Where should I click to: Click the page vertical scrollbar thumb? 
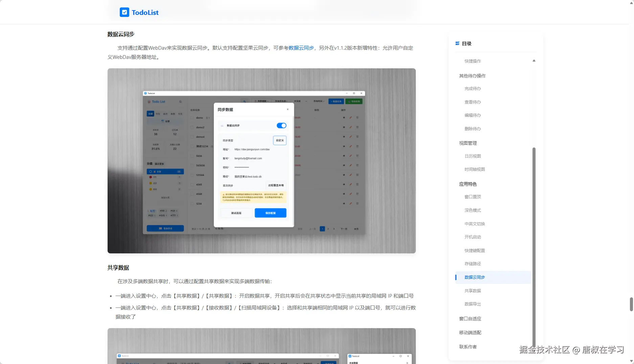click(x=631, y=304)
